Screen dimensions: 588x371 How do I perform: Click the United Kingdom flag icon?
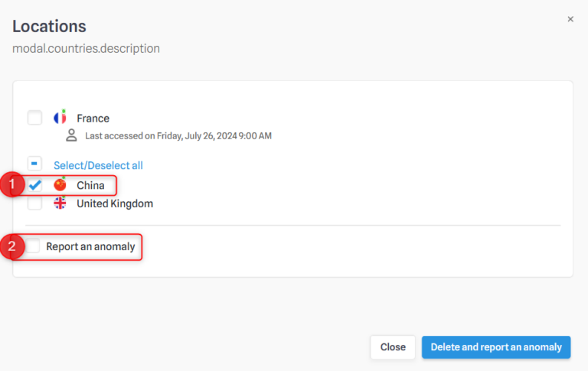(x=60, y=203)
